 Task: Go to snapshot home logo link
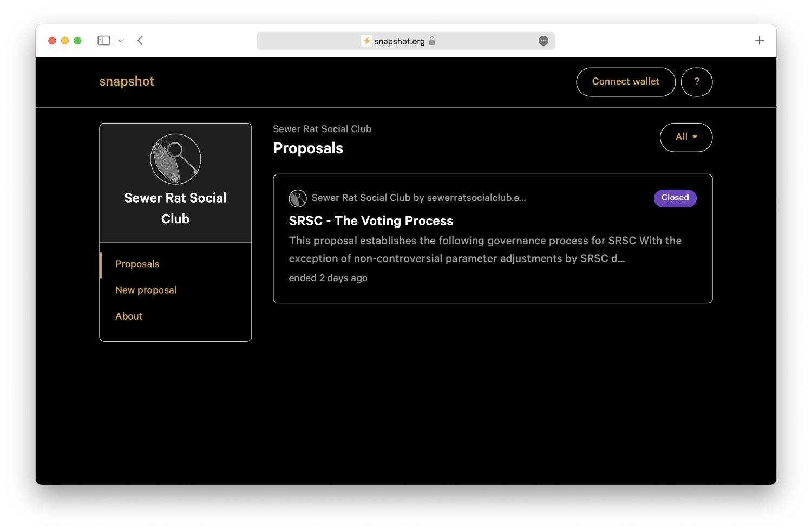coord(127,82)
